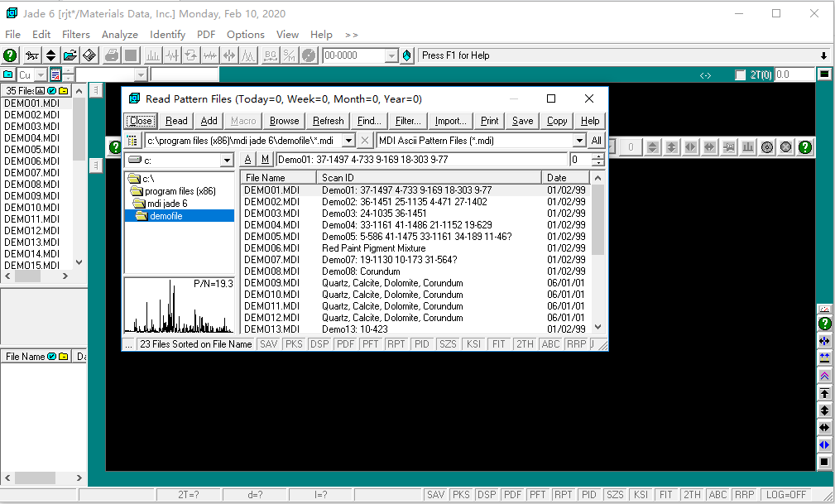Click the black horizontal double-arrow in right sidebar

point(824,428)
